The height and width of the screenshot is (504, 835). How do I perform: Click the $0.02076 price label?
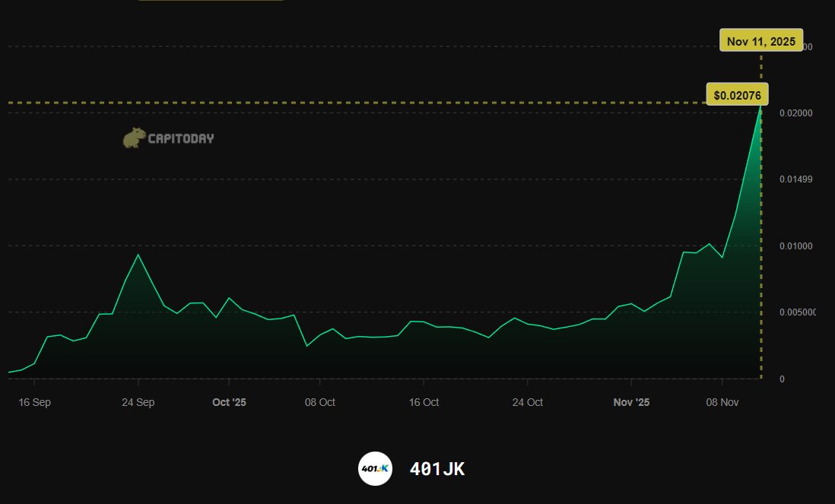tap(737, 95)
